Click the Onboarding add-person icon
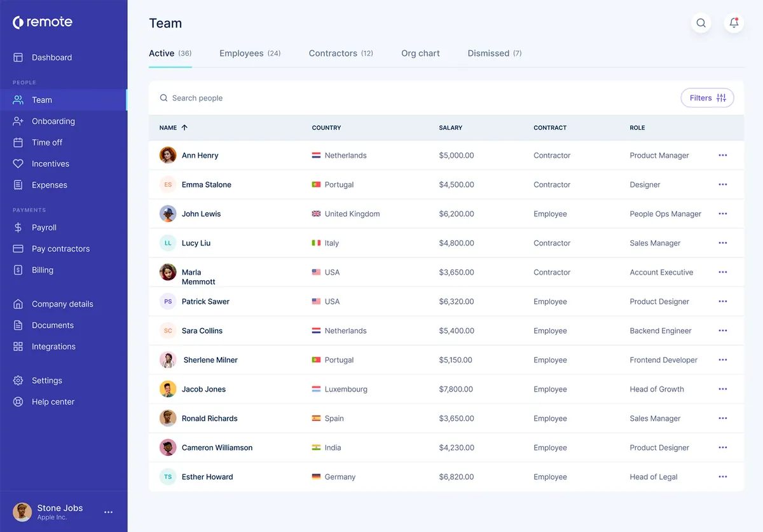Screen dimensions: 763x532 pyautogui.click(x=18, y=121)
